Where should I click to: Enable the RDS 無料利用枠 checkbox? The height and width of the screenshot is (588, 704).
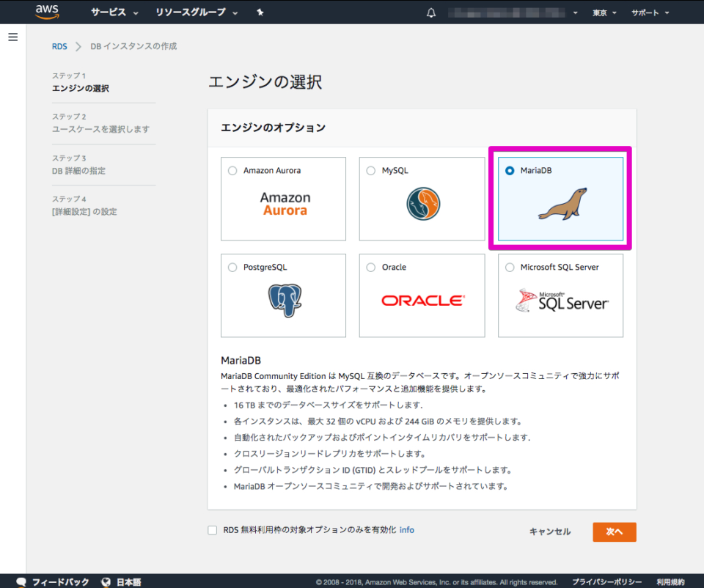212,529
